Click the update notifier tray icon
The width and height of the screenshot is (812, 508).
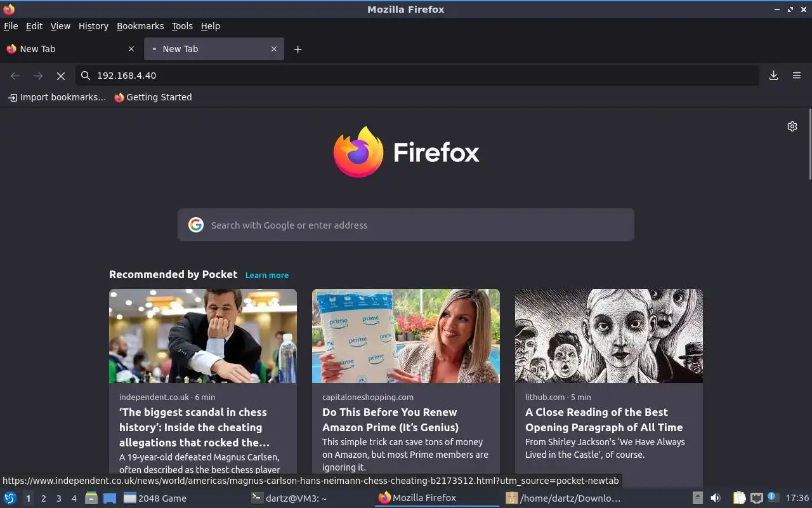(x=773, y=497)
